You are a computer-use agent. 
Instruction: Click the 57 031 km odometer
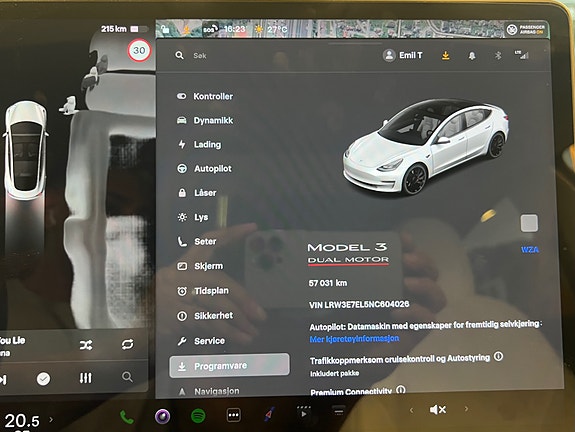click(x=328, y=283)
